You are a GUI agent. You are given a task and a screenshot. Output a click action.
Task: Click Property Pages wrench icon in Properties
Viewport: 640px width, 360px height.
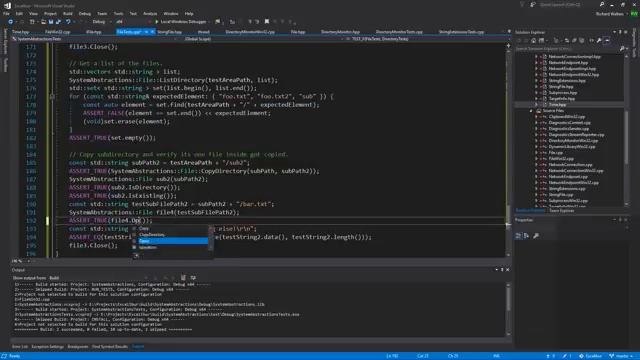pyautogui.click(x=536, y=236)
